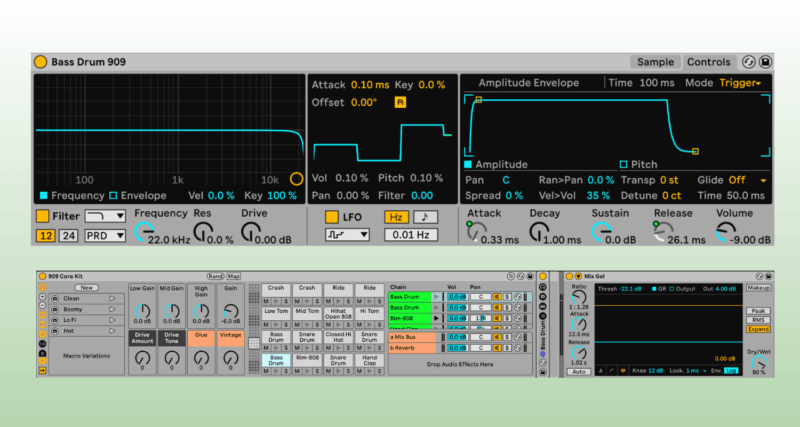Click the hot-swap icon beside the Controls tab
This screenshot has height=427, width=800.
[x=748, y=62]
